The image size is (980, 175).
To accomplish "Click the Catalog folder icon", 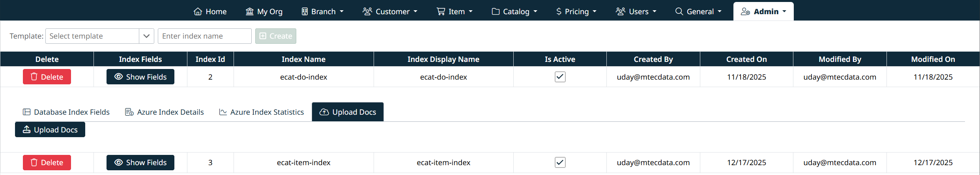I will [496, 11].
